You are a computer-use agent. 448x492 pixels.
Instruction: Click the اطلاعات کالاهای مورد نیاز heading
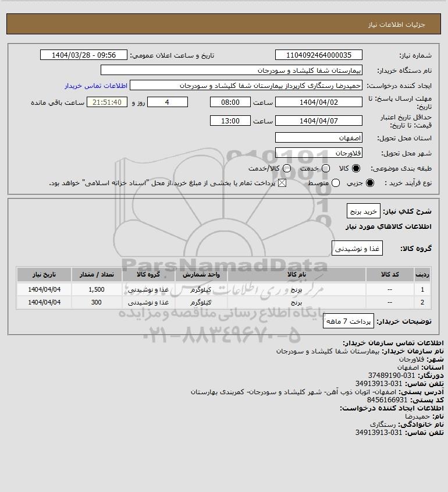click(x=389, y=226)
